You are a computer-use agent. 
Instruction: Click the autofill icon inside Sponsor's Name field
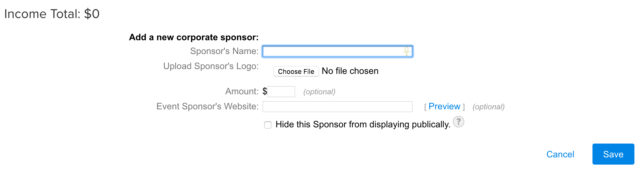coord(406,51)
